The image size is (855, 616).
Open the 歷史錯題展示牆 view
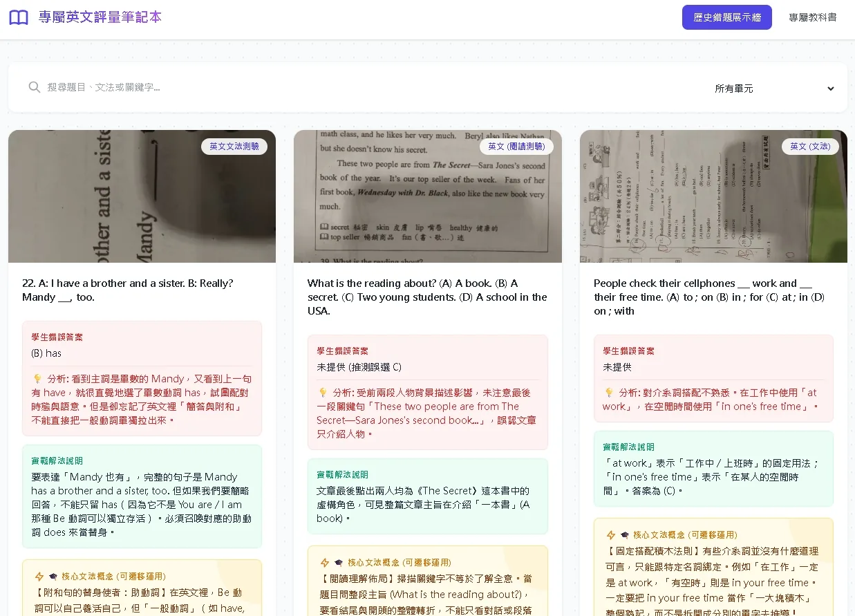pos(726,17)
